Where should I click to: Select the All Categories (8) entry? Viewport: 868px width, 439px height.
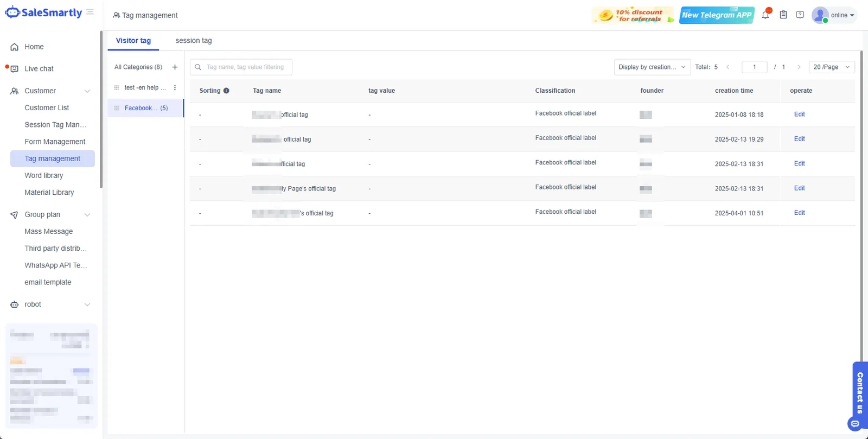[x=138, y=67]
